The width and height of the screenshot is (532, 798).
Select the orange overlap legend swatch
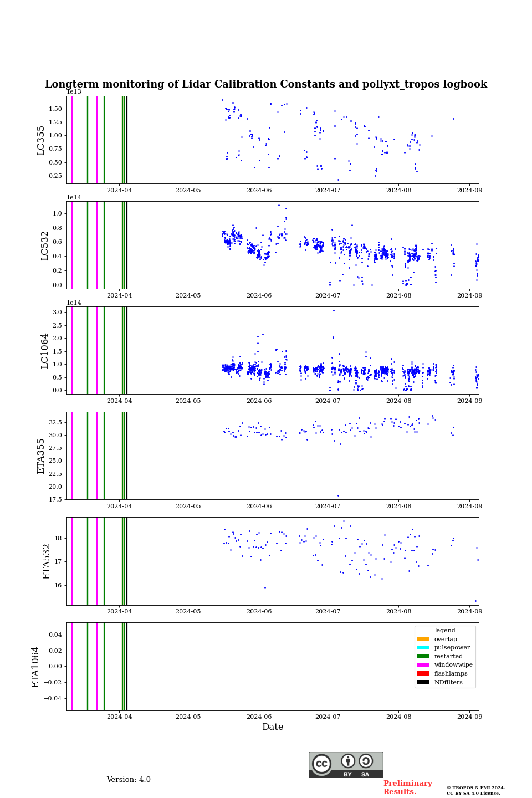(x=423, y=639)
